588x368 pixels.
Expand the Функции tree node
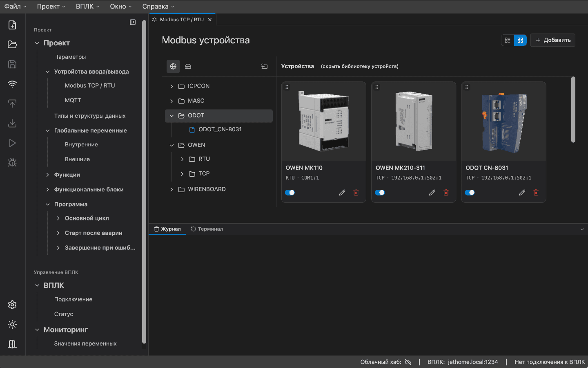pos(47,175)
